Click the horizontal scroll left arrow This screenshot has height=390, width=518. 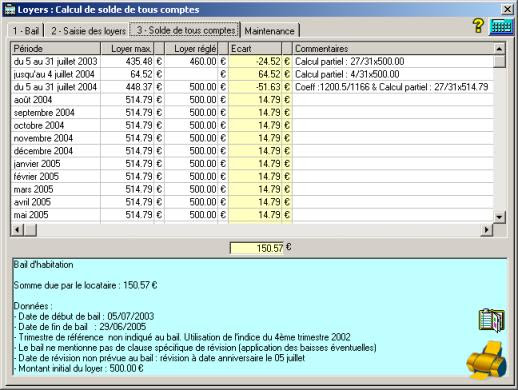point(18,230)
